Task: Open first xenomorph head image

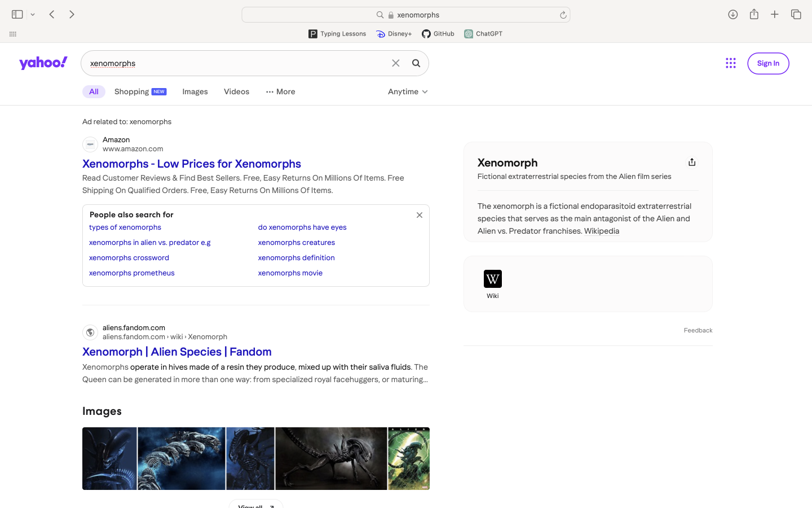Action: click(x=109, y=458)
